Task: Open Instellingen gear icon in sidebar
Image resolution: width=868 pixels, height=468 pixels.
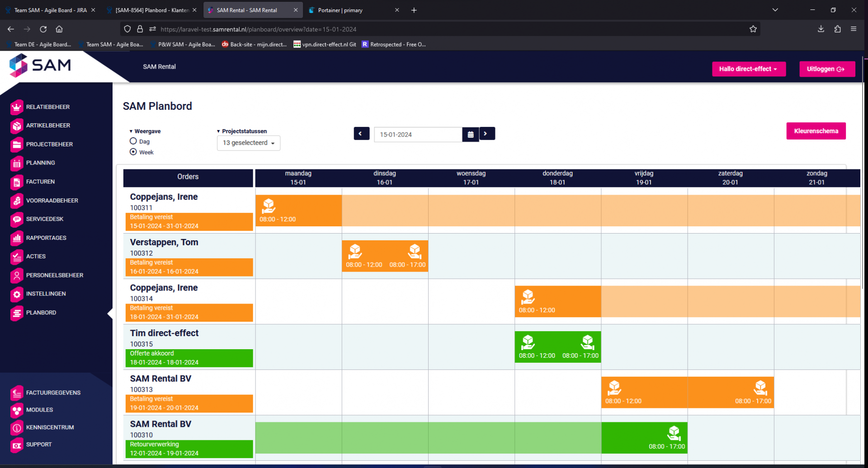Action: click(17, 294)
